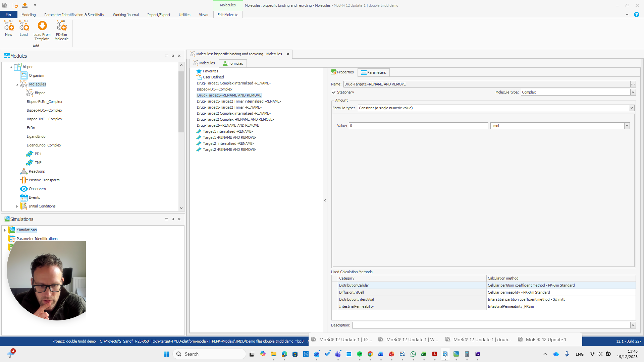Click the ellipsis button beside Name field

(633, 84)
